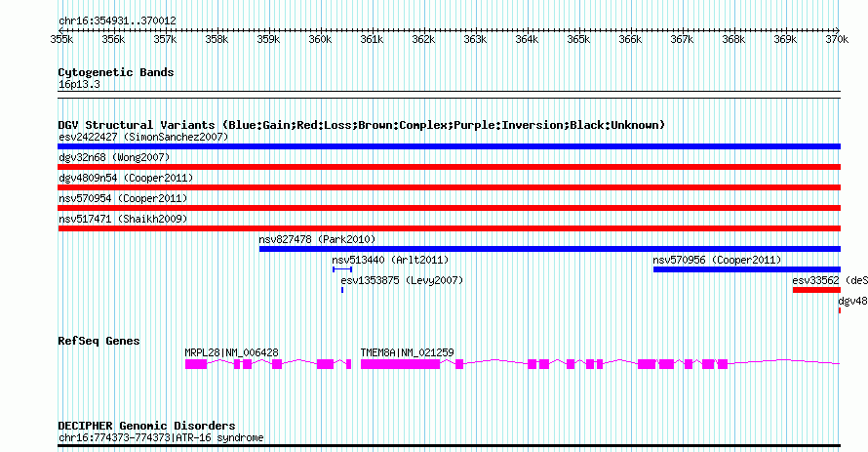Screen dimensions: 868x452
Task: Click the nsv517471 (Shaikh2009) label
Action: pyautogui.click(x=123, y=219)
